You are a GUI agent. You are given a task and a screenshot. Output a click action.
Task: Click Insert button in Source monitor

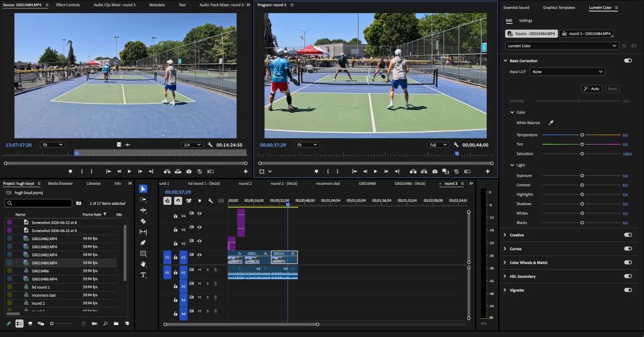tap(167, 172)
